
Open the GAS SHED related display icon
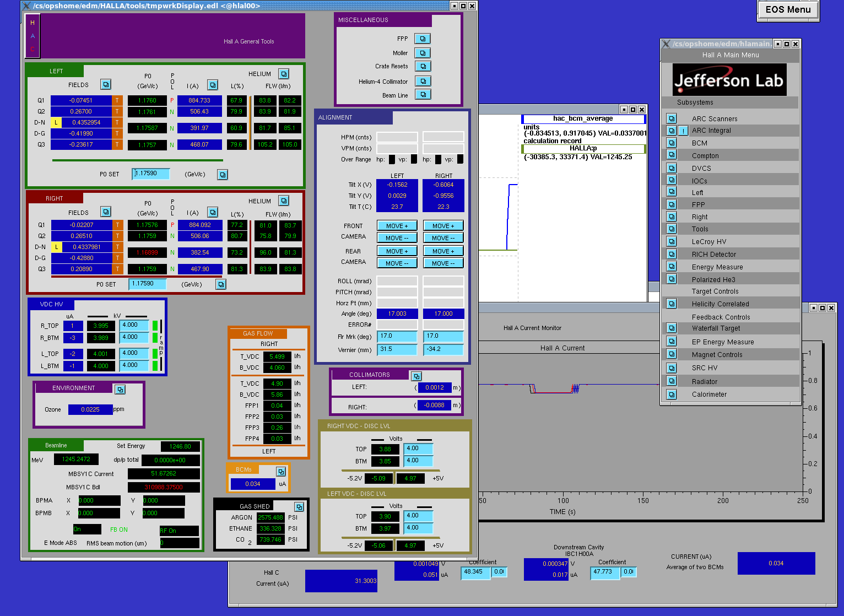point(299,506)
